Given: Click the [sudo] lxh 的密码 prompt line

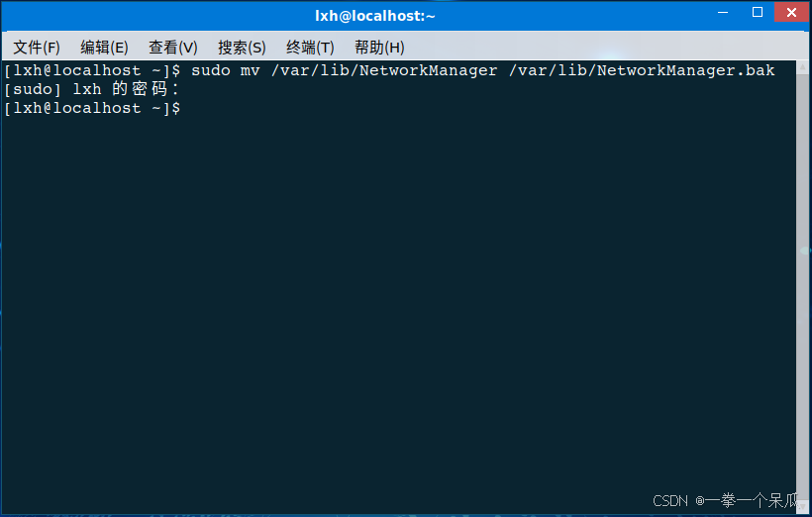Looking at the screenshot, I should (91, 89).
